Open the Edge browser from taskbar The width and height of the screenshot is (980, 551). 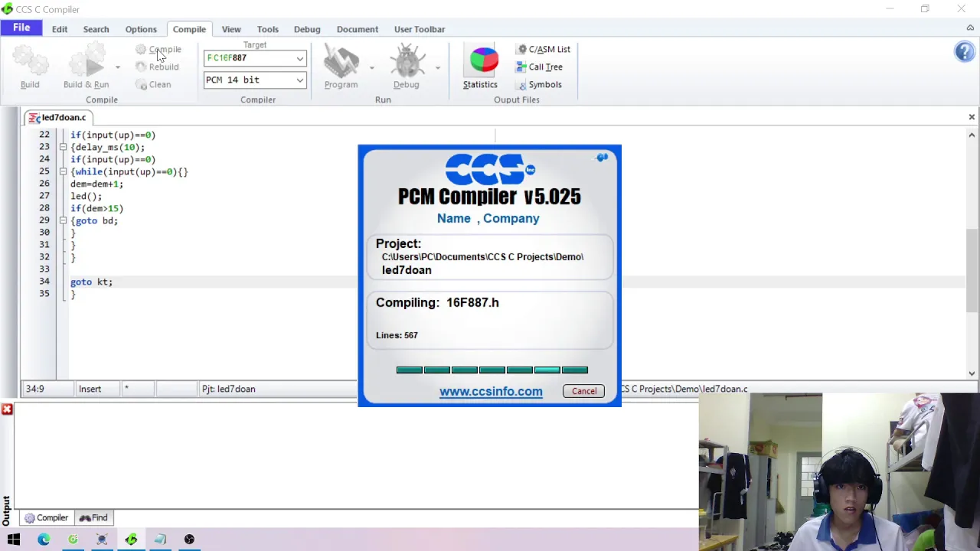tap(44, 540)
